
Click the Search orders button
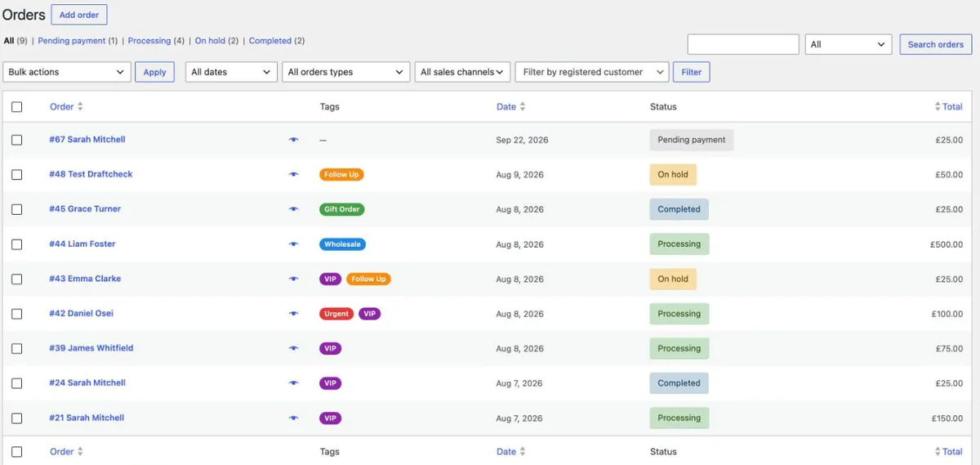coord(936,44)
